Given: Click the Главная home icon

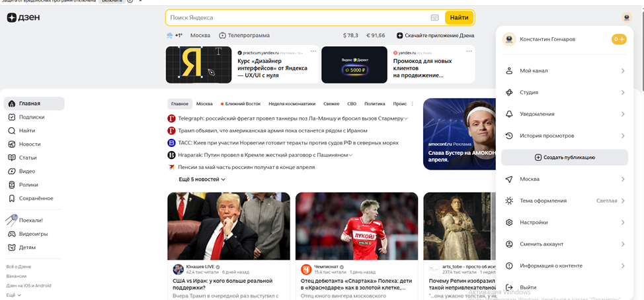Looking at the screenshot, I should coord(12,104).
